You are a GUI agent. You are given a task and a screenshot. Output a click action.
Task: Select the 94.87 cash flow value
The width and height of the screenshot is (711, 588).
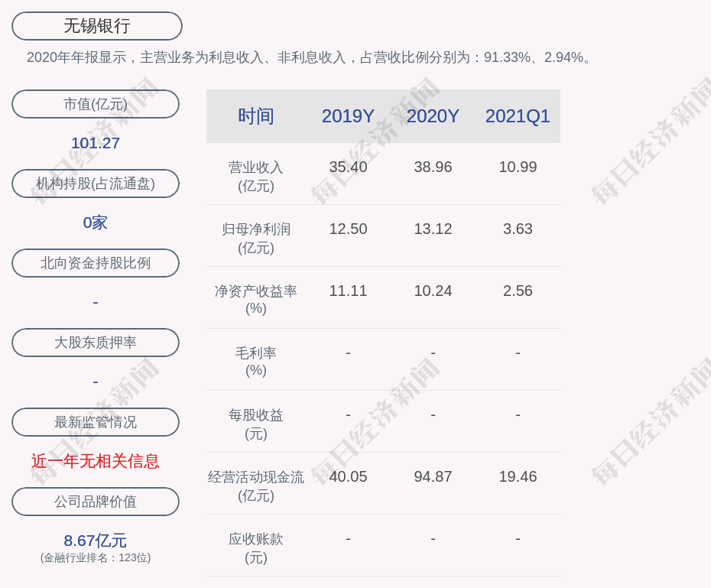click(433, 476)
